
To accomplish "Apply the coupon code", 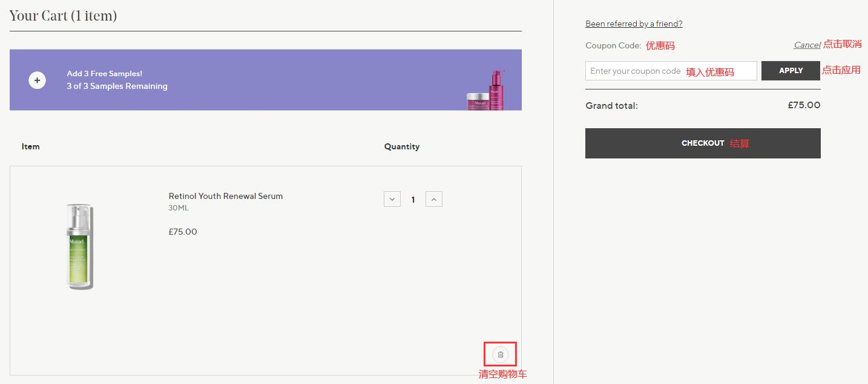I will click(791, 71).
